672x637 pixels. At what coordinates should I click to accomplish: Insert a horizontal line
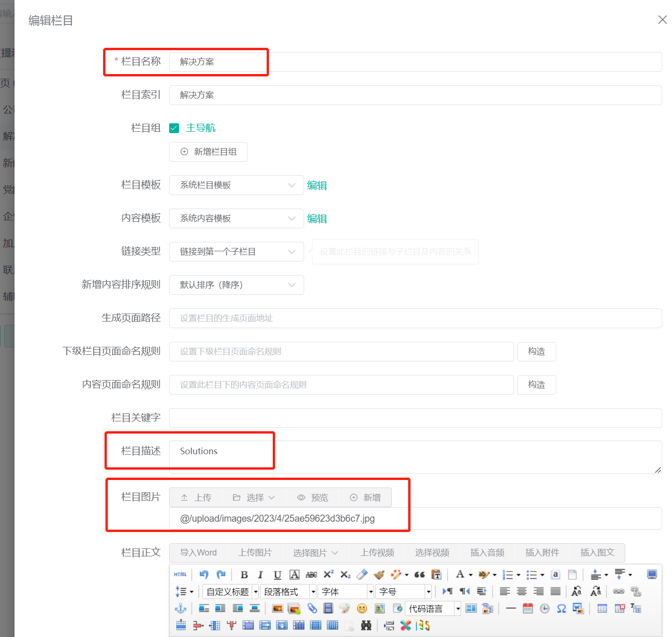510,608
